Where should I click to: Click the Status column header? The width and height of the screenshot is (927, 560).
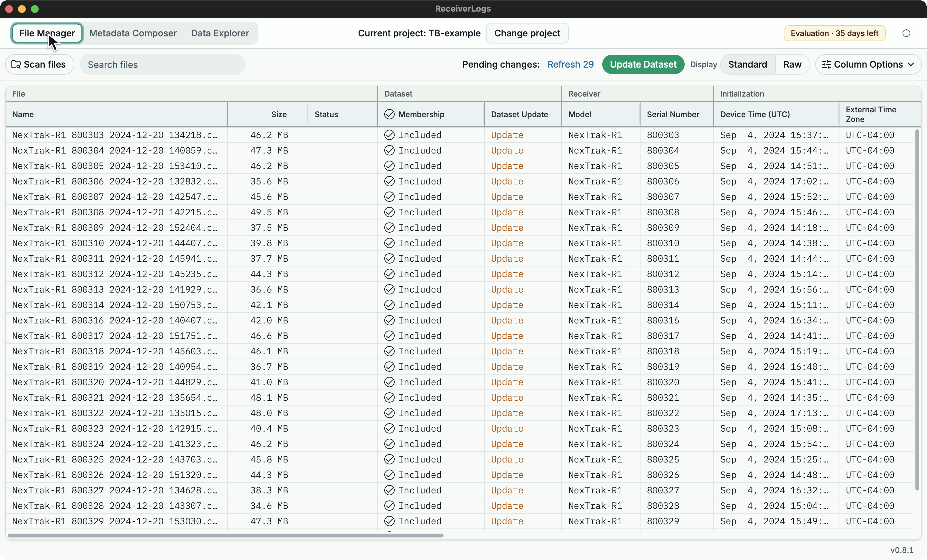342,114
